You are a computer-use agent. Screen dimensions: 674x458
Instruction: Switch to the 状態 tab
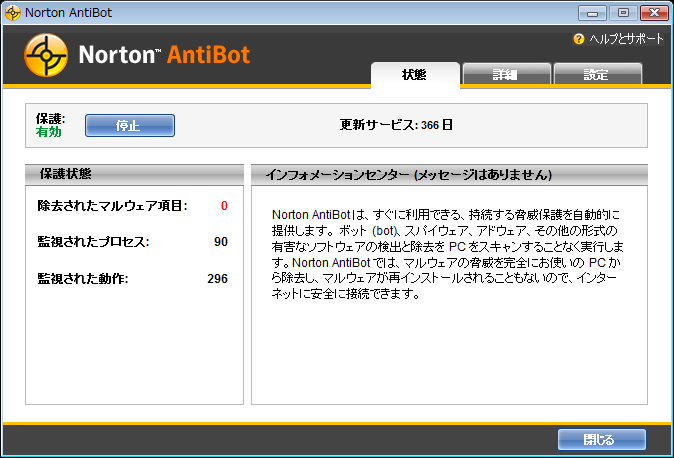tap(415, 75)
